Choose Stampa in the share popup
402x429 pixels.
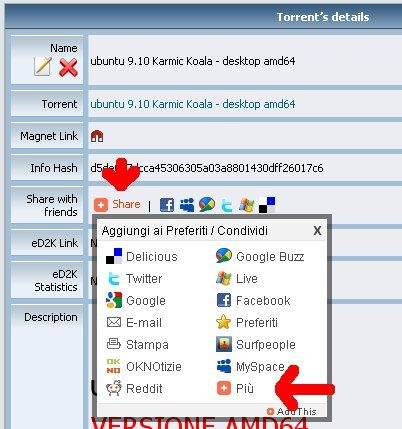(137, 345)
